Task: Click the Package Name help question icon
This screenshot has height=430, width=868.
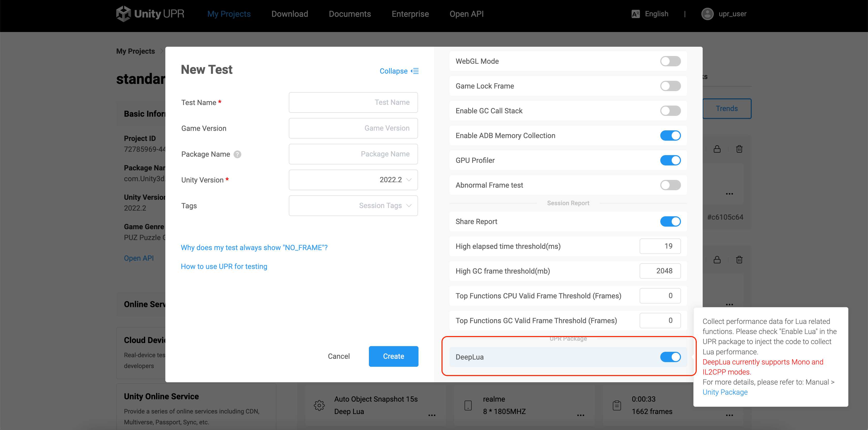Action: (238, 154)
